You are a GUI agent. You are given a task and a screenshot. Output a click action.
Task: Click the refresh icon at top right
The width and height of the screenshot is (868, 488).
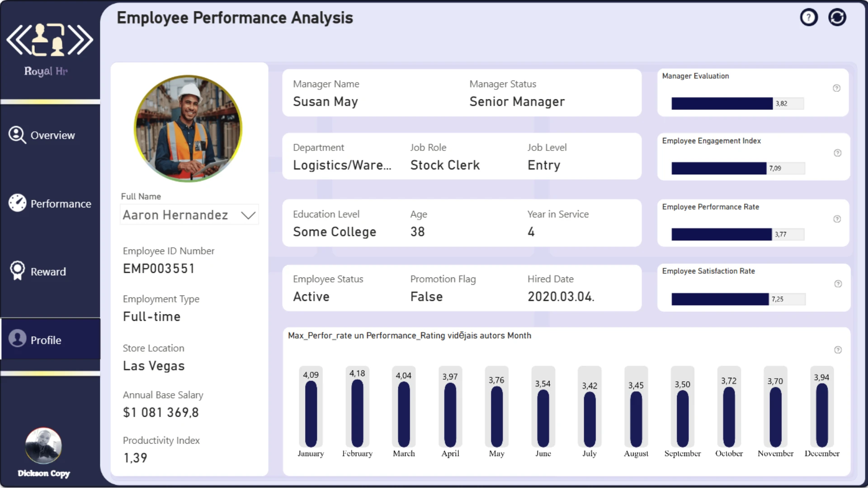pos(837,18)
